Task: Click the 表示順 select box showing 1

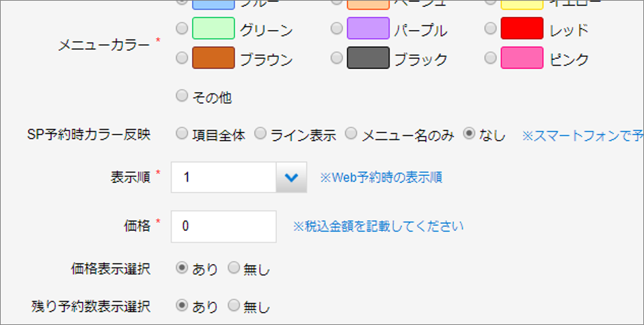Action: point(223,178)
